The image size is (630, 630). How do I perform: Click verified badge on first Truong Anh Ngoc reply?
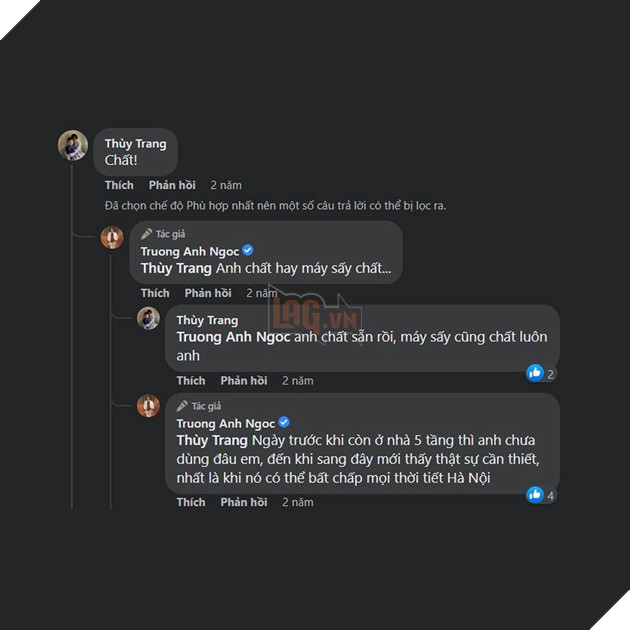(248, 251)
